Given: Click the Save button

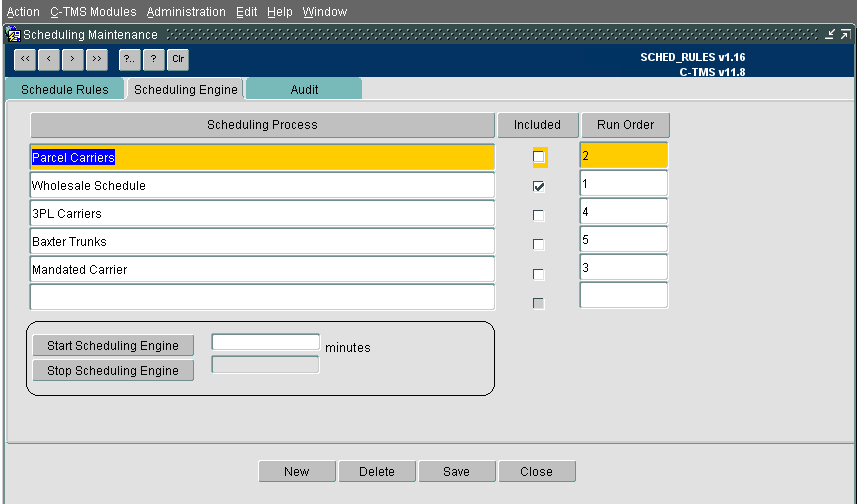Looking at the screenshot, I should (457, 471).
